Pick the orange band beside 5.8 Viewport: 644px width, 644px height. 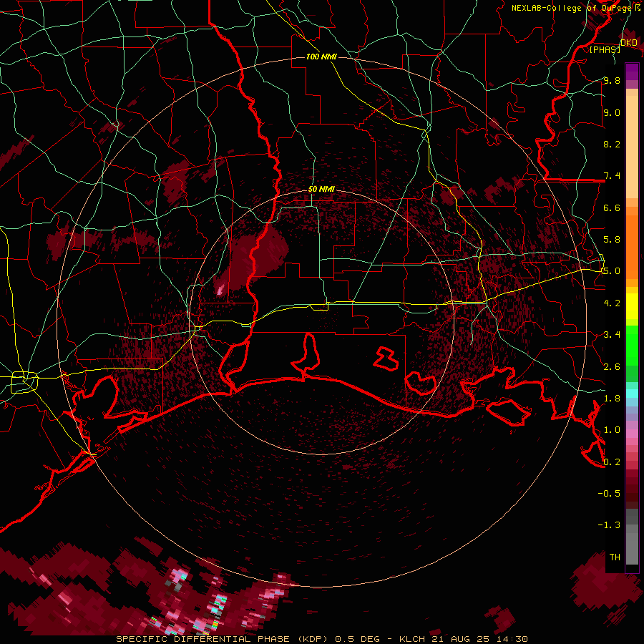pos(632,247)
